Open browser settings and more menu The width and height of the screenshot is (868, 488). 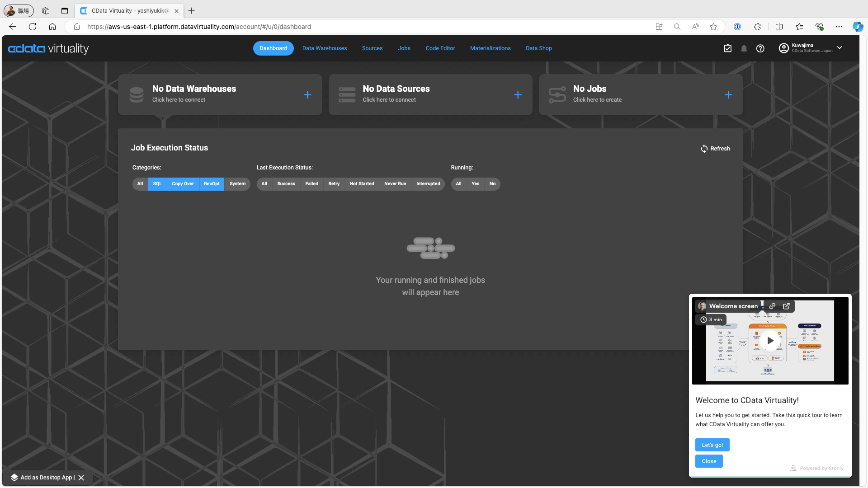point(839,27)
